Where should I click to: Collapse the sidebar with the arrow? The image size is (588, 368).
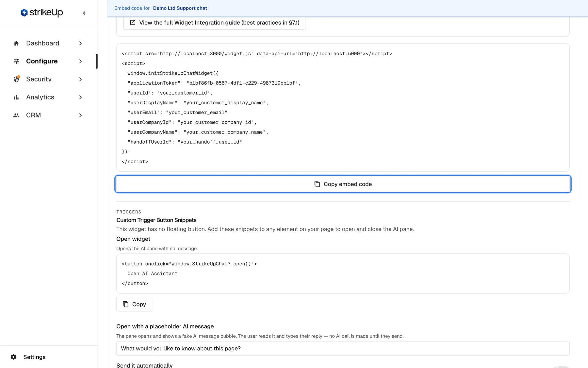pyautogui.click(x=84, y=13)
